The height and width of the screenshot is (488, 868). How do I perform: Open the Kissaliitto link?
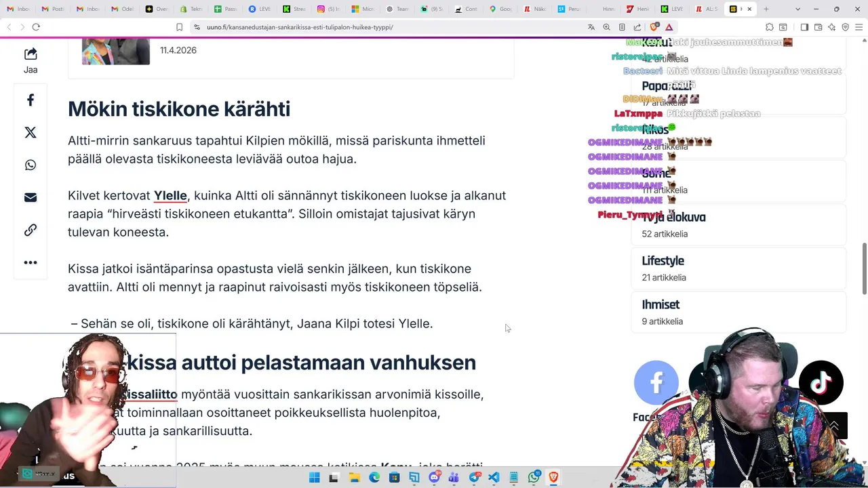(x=151, y=394)
